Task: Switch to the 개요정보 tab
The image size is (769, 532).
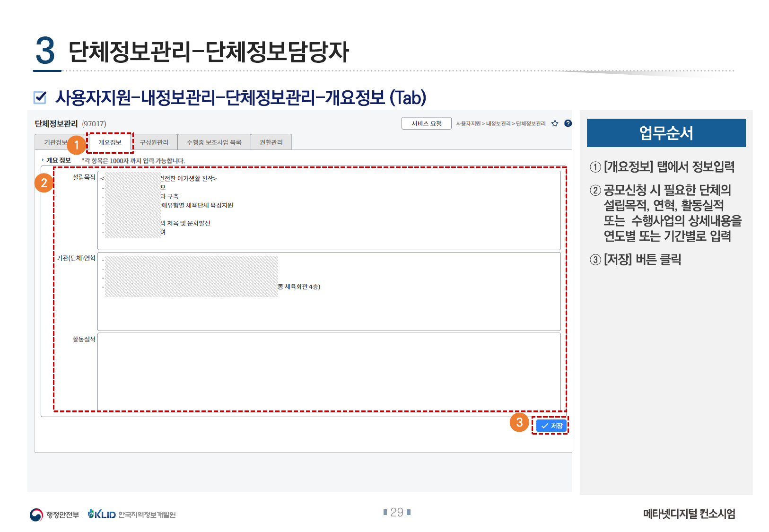Action: (110, 142)
